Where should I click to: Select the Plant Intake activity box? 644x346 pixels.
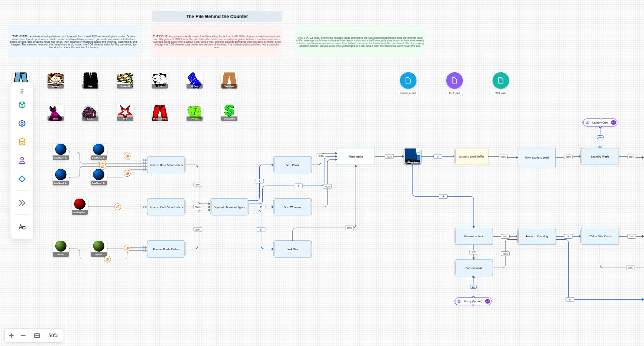point(356,157)
